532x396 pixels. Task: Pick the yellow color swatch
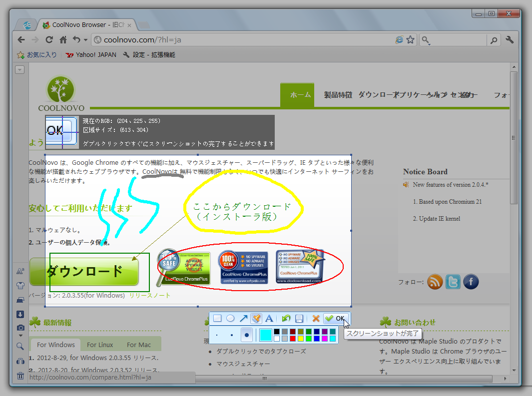[301, 339]
